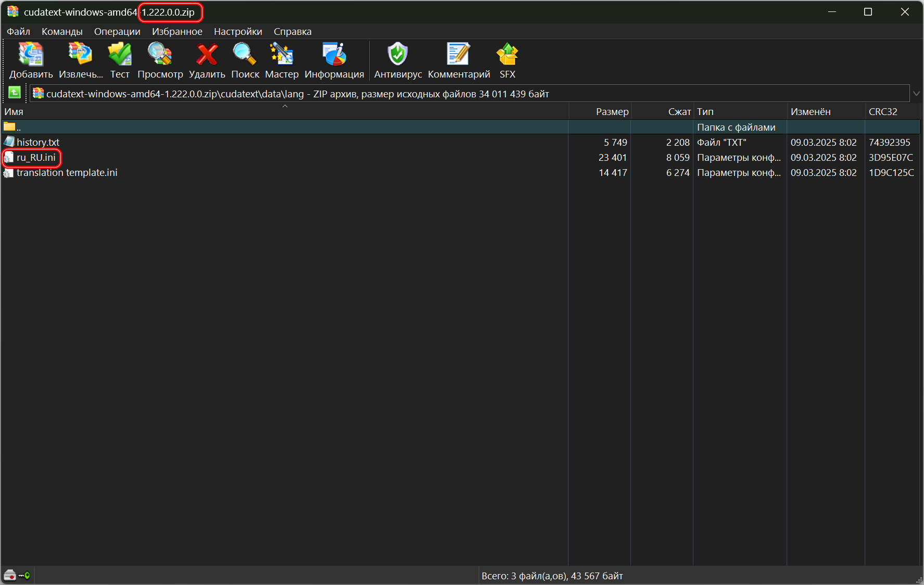Viewport: 924px width, 585px height.
Task: Open the Настройки menu
Action: 238,31
